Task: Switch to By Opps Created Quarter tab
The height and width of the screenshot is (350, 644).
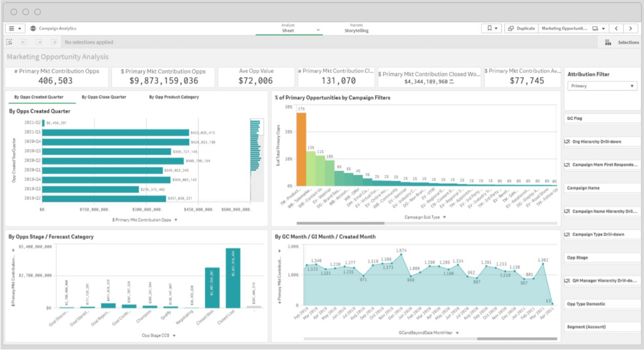Action: pos(39,97)
